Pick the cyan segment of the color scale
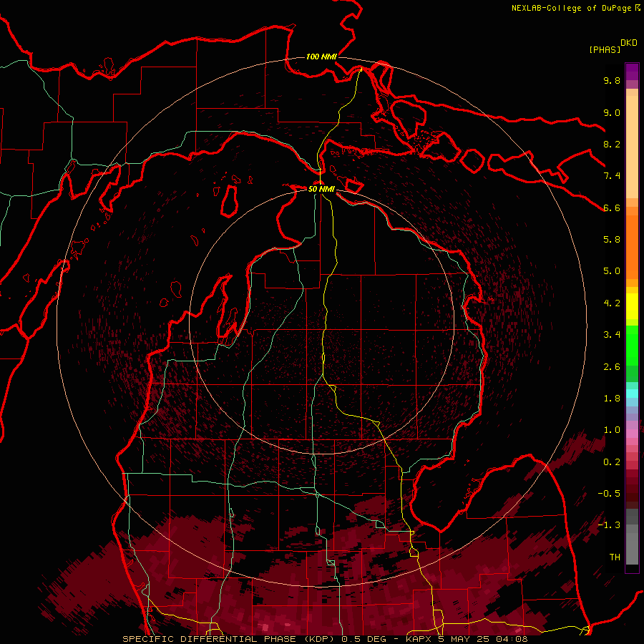This screenshot has width=644, height=644. [632, 394]
